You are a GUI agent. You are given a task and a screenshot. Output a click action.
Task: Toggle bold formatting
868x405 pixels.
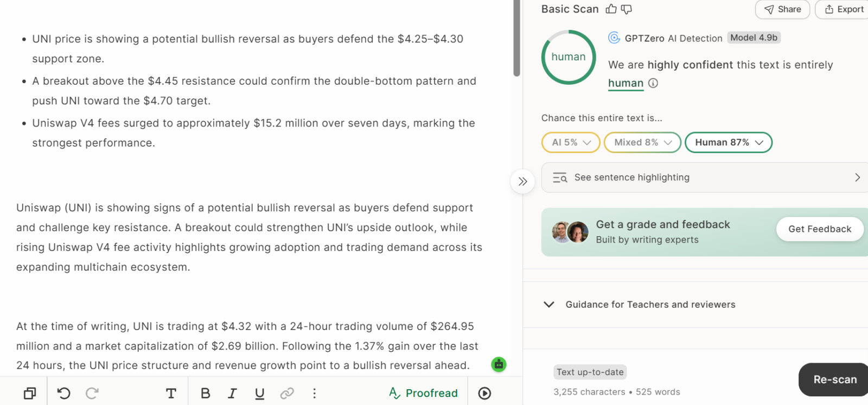[x=205, y=393]
